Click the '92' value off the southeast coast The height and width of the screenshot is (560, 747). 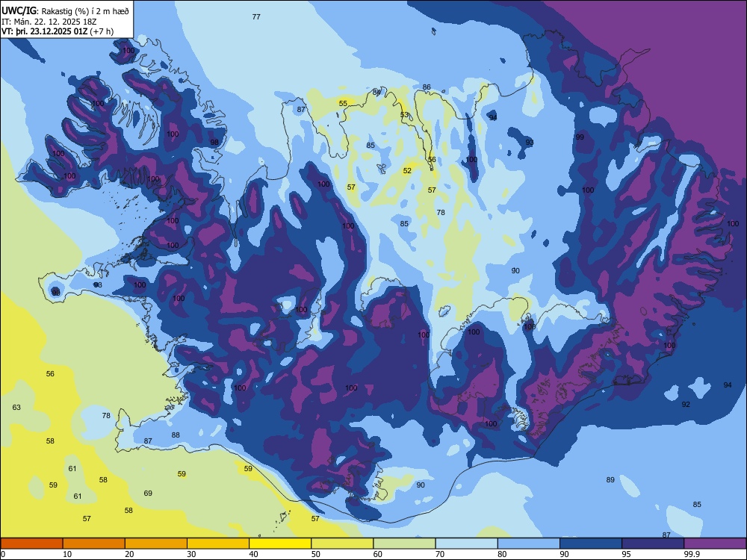coord(686,404)
